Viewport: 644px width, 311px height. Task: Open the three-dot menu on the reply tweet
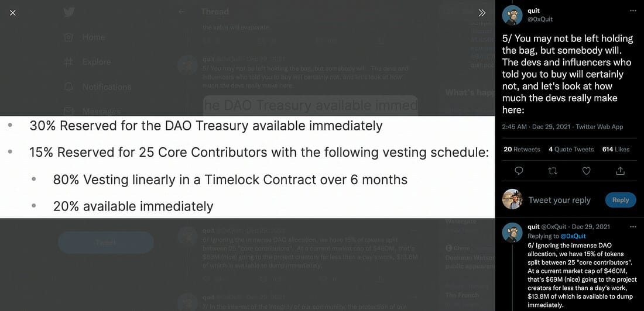pyautogui.click(x=632, y=226)
